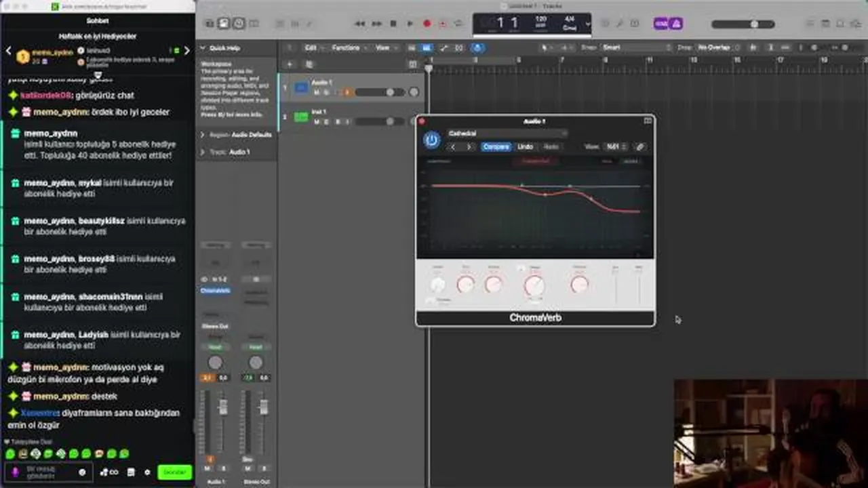Open the Cathedral preset dropdown
The width and height of the screenshot is (868, 488).
pos(507,134)
